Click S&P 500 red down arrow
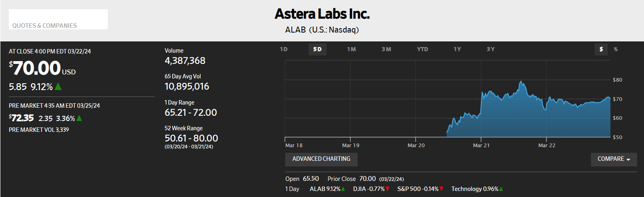This screenshot has height=197, width=644. click(x=441, y=189)
